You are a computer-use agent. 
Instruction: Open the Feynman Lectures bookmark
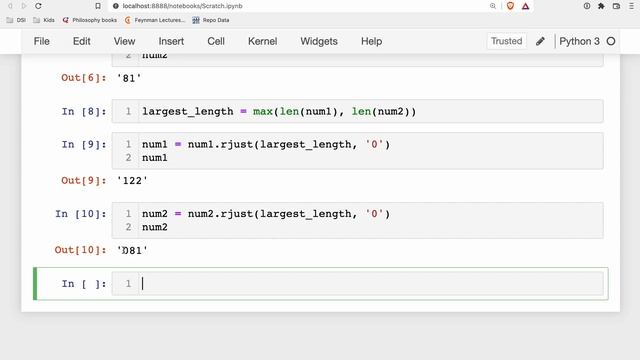155,20
